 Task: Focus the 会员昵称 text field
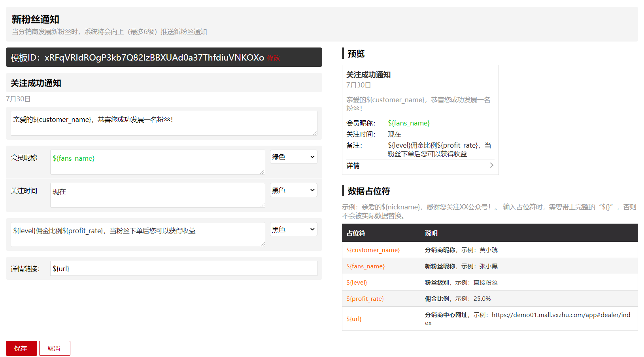(x=157, y=162)
